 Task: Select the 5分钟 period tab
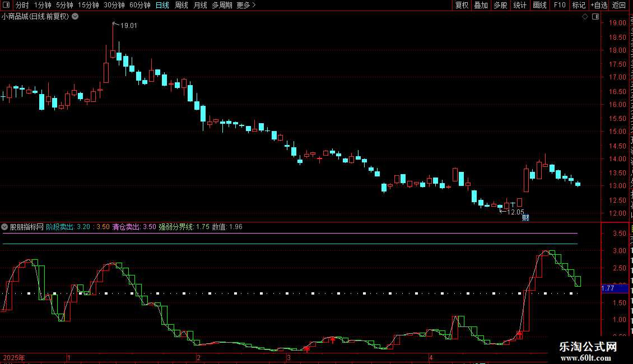coord(64,5)
